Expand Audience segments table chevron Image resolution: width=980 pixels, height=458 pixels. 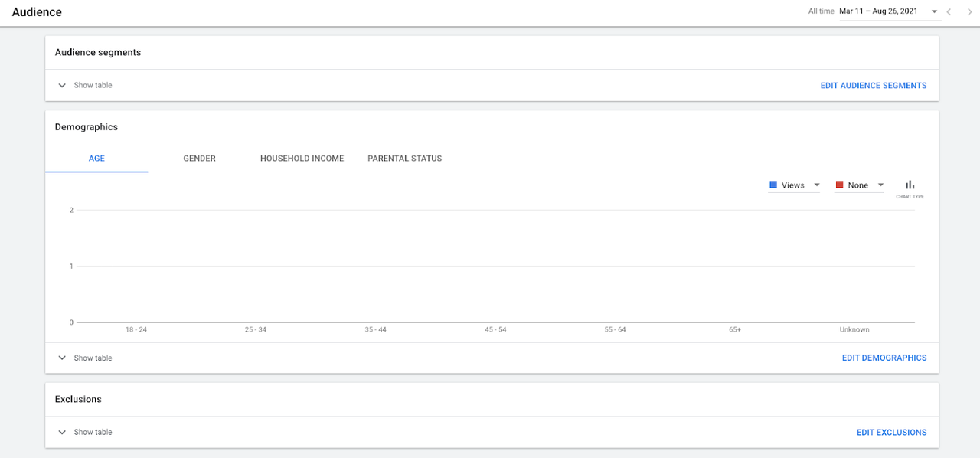tap(62, 86)
